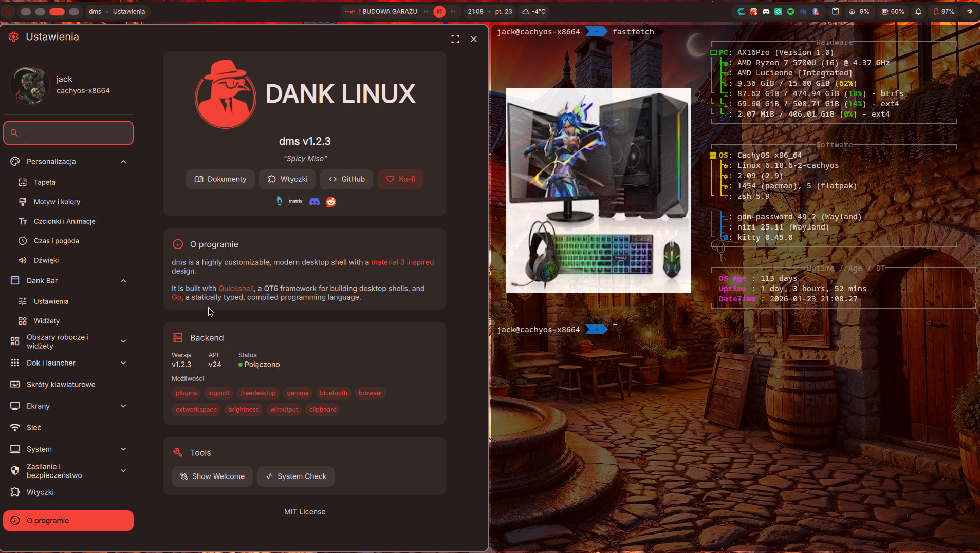Click the Spotify tray icon
The width and height of the screenshot is (980, 553).
tap(791, 11)
